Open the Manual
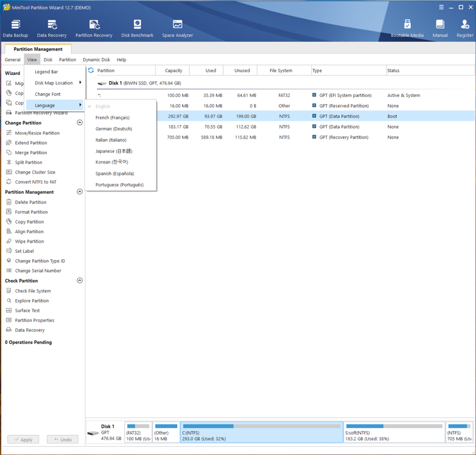The width and height of the screenshot is (476, 455). (x=440, y=29)
